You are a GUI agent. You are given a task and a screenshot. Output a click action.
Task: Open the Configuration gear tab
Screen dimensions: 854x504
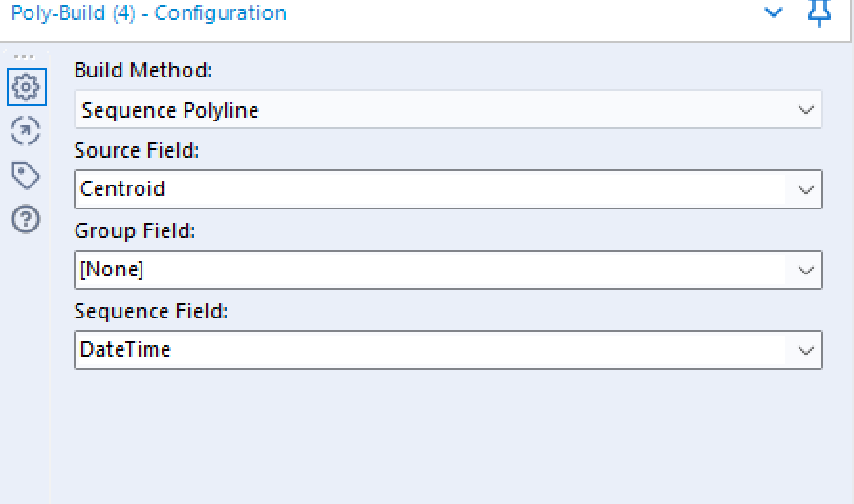point(26,87)
